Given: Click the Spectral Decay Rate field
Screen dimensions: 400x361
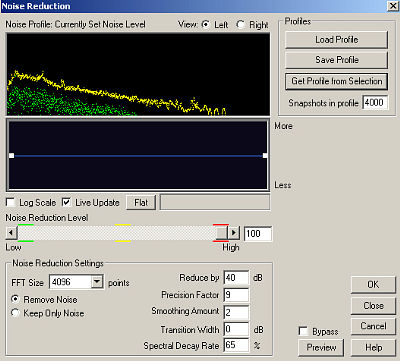Looking at the screenshot, I should click(236, 345).
